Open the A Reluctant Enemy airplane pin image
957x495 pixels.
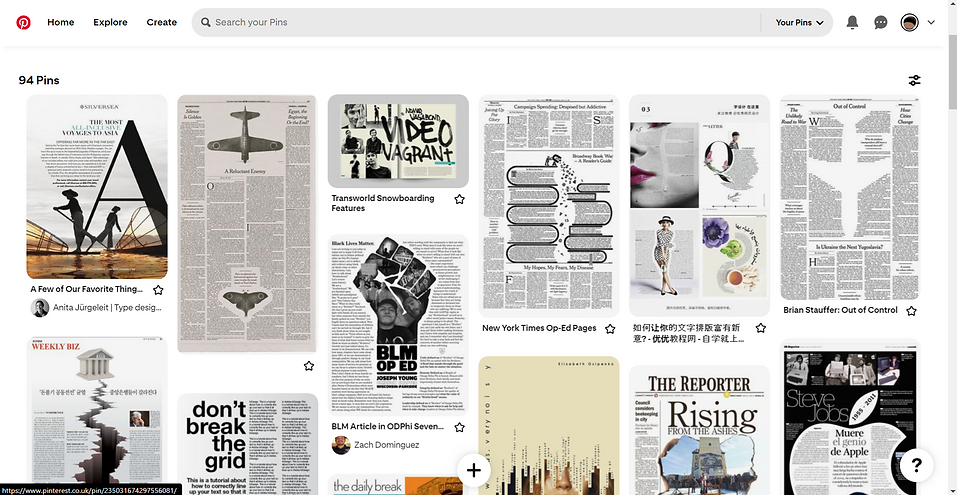coord(248,224)
